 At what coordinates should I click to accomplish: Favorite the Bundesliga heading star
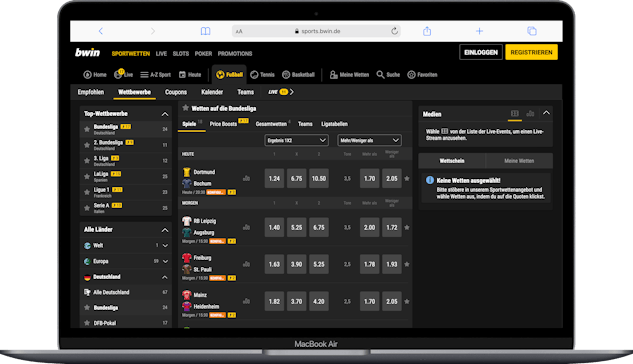(x=186, y=108)
